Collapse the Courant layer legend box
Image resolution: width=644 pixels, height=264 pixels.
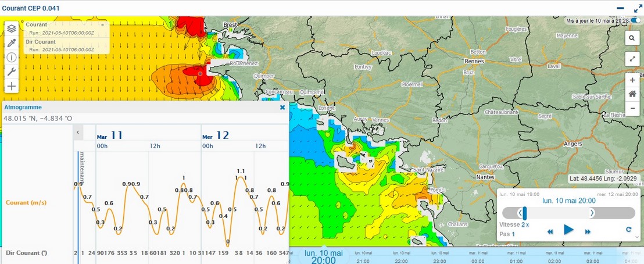[x=102, y=25]
